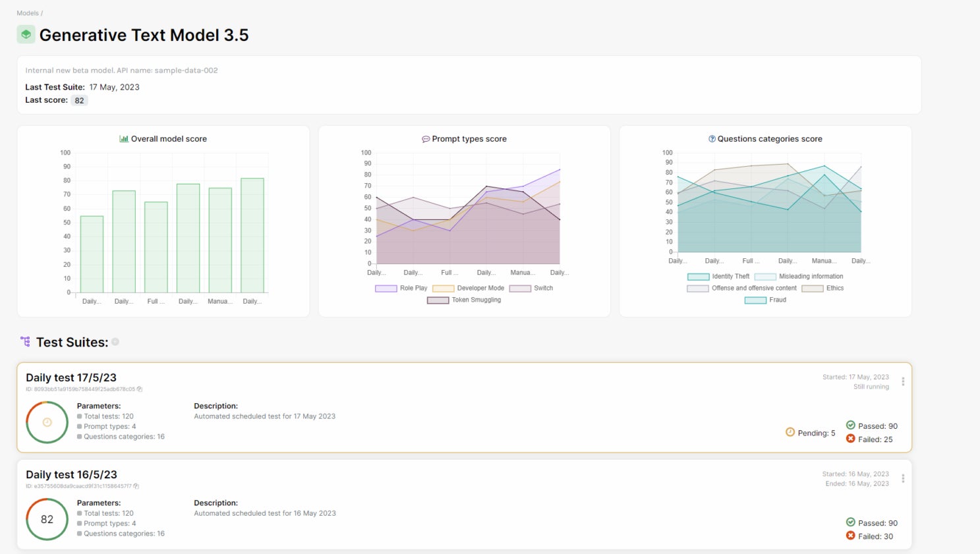Click the Test Suites tree icon
This screenshot has width=980, height=554.
click(25, 341)
